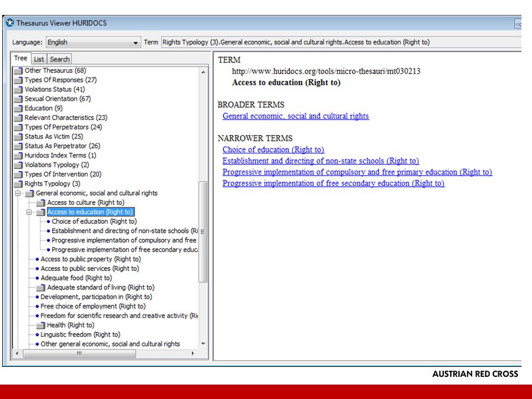Click the tree vertical scrollbar thumb
Viewport: 532px width, 399px height.
pos(203,232)
